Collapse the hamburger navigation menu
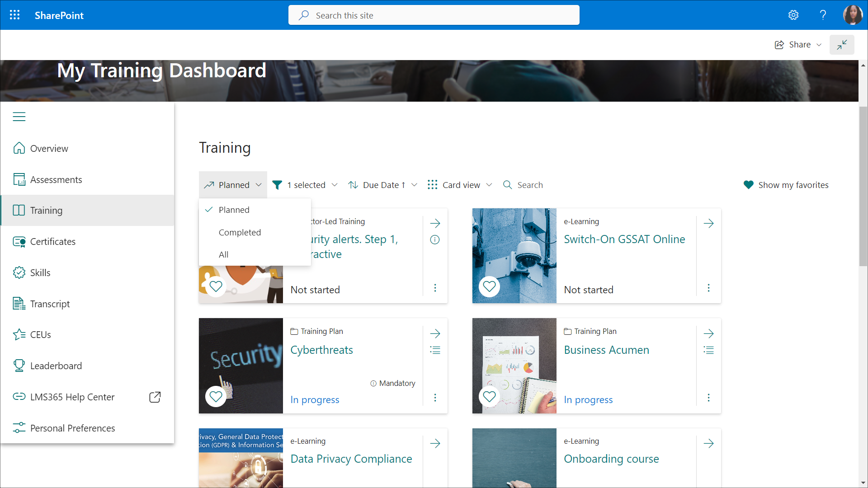This screenshot has height=488, width=868. [19, 117]
